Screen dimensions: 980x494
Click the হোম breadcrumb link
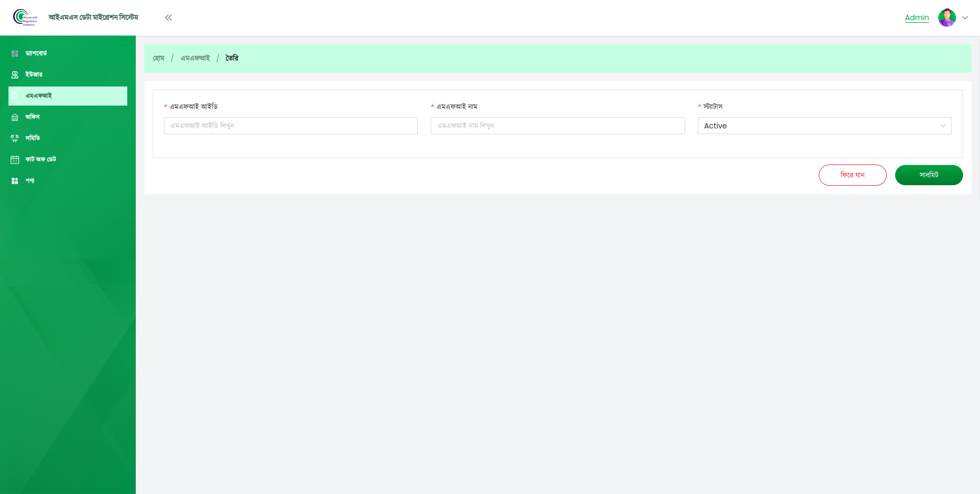pyautogui.click(x=159, y=58)
